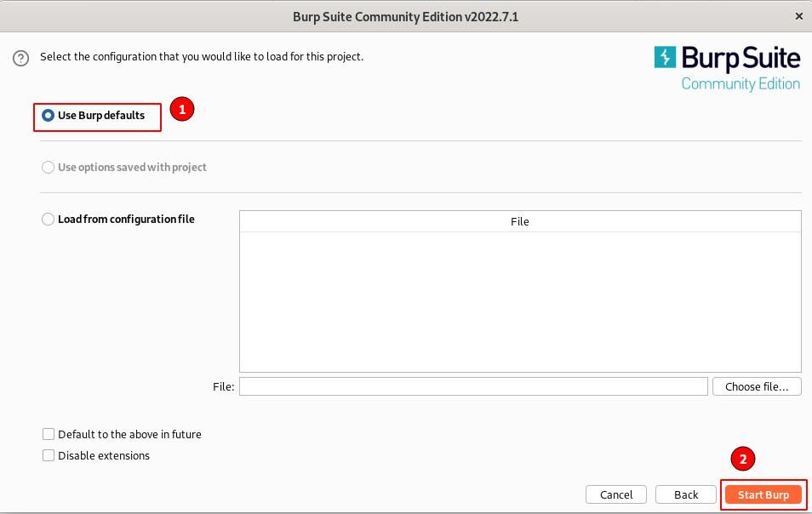
Task: Close the Burp Suite dialog window
Action: [798, 16]
